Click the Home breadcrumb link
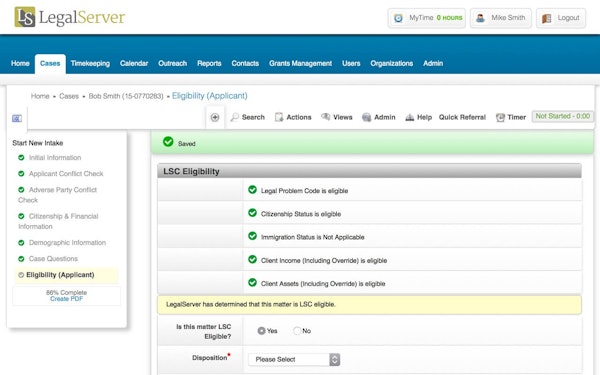The width and height of the screenshot is (600, 375). tap(40, 96)
